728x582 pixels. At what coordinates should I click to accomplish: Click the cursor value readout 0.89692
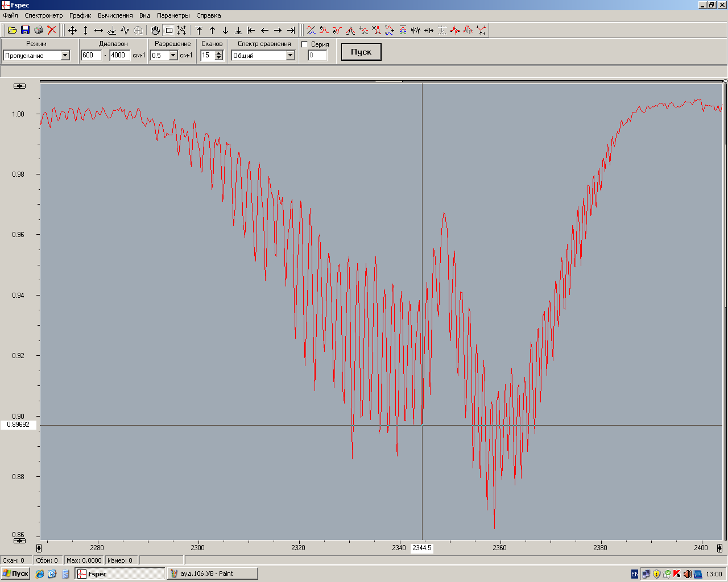[18, 425]
